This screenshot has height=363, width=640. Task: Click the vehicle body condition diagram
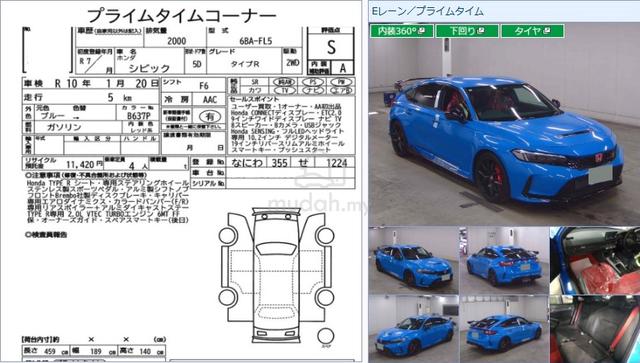[276, 276]
